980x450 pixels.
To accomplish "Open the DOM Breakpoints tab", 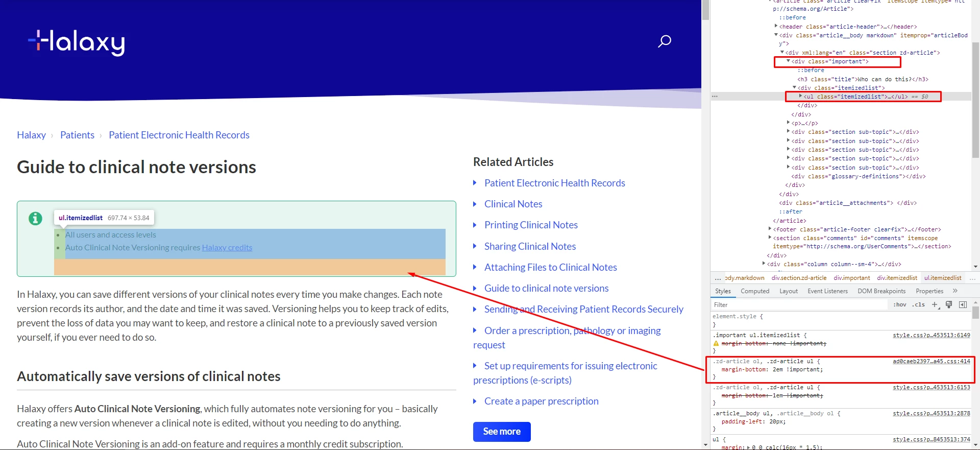I will click(881, 291).
